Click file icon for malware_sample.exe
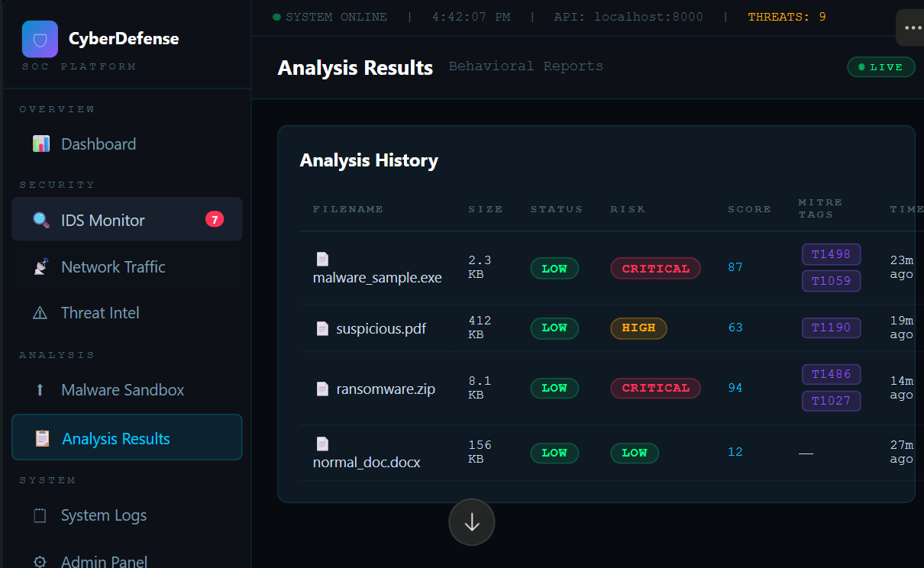The width and height of the screenshot is (924, 568). [x=322, y=260]
